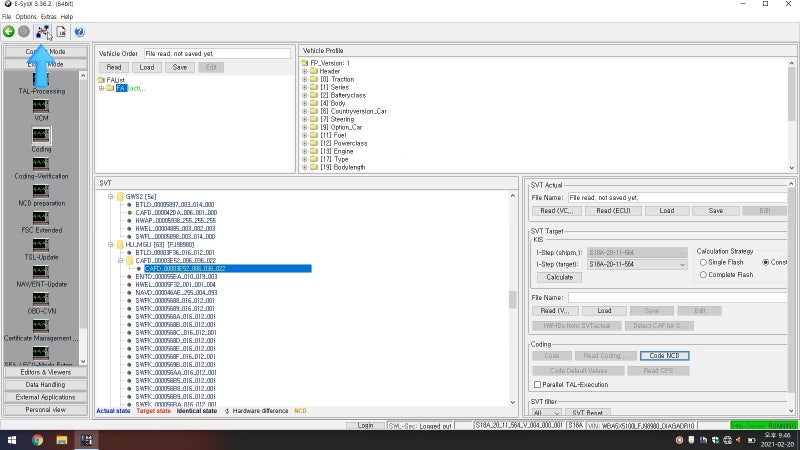Screen dimensions: 800x450
Task: Click the Login button in status bar
Action: coord(365,426)
